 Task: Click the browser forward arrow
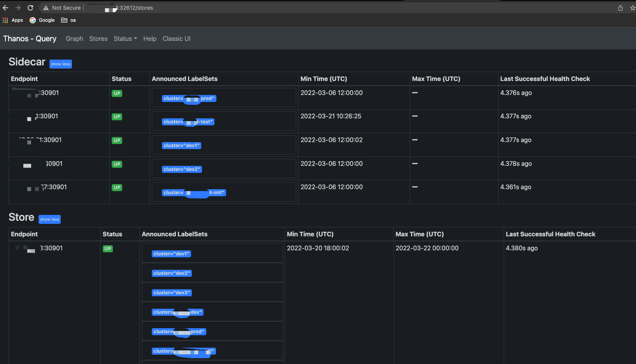(18, 8)
